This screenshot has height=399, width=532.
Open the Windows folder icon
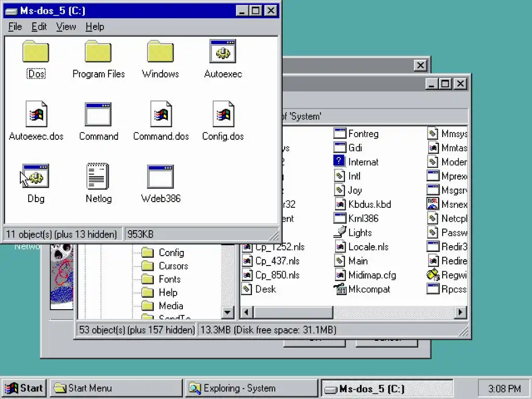pos(161,51)
